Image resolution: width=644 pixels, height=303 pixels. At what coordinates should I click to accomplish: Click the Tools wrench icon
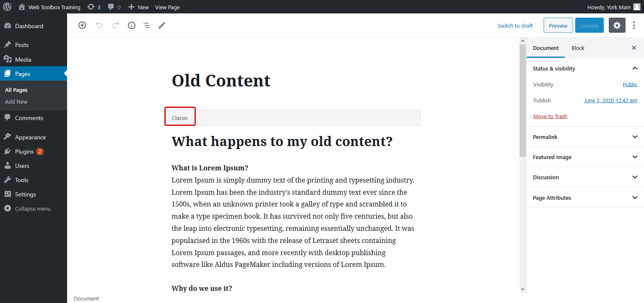[x=8, y=180]
